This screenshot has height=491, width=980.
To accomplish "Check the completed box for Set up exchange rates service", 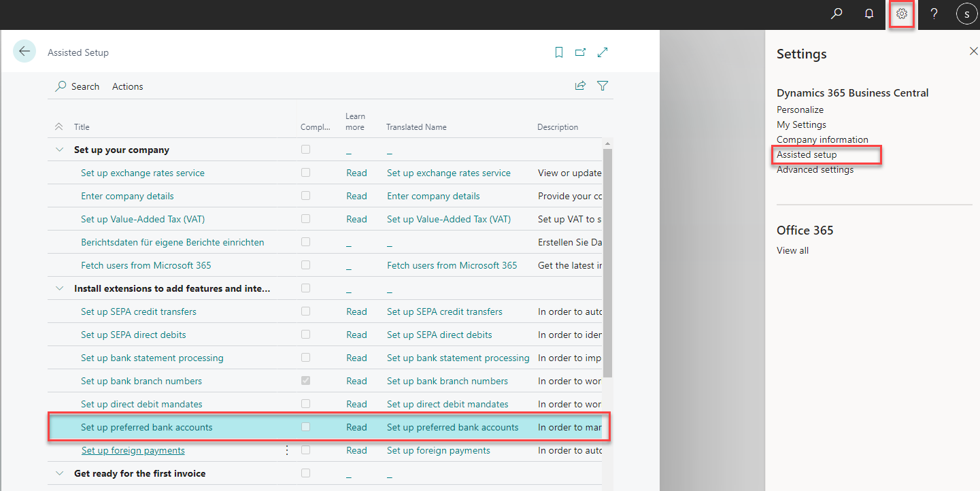I will click(x=305, y=172).
